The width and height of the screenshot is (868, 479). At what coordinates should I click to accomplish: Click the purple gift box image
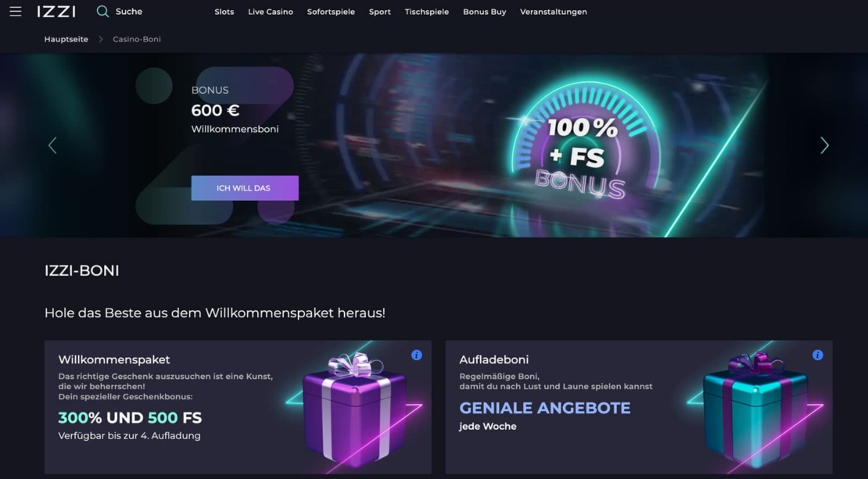(x=354, y=408)
